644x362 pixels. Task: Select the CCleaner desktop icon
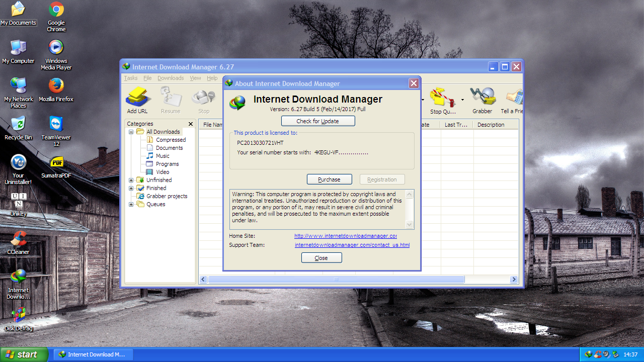tap(18, 243)
